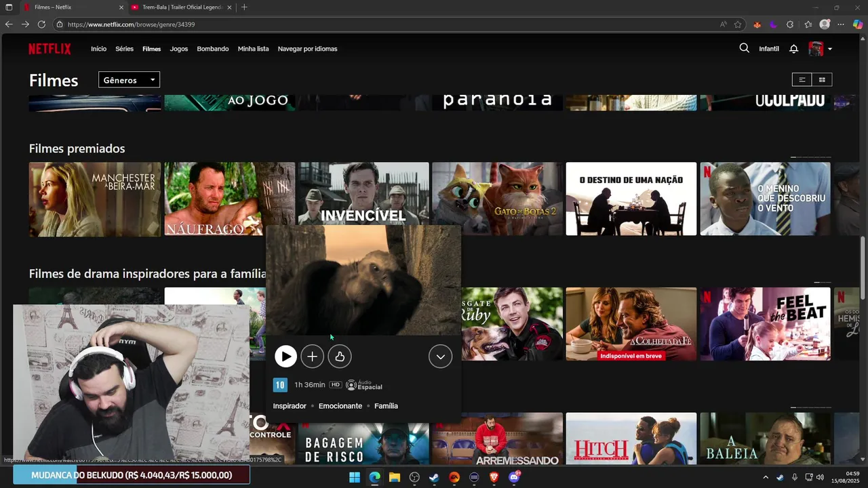Switch to list view layout
The image size is (868, 488).
pos(802,80)
